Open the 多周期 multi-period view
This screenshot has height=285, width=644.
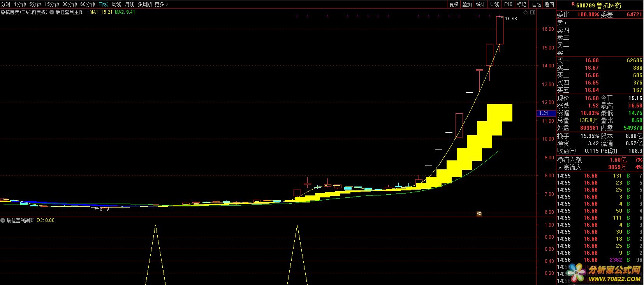(x=144, y=4)
